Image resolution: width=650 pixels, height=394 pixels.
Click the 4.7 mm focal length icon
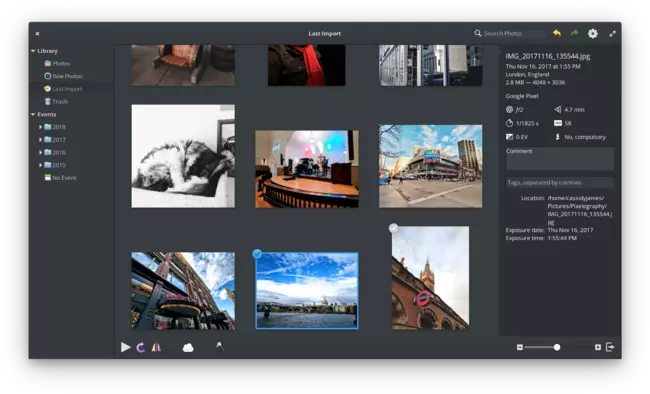tap(558, 109)
